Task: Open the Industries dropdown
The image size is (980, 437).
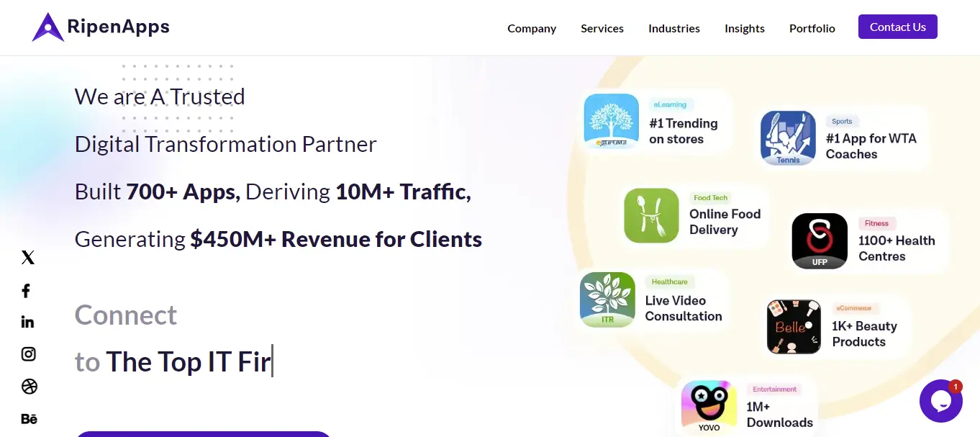Action: point(673,28)
